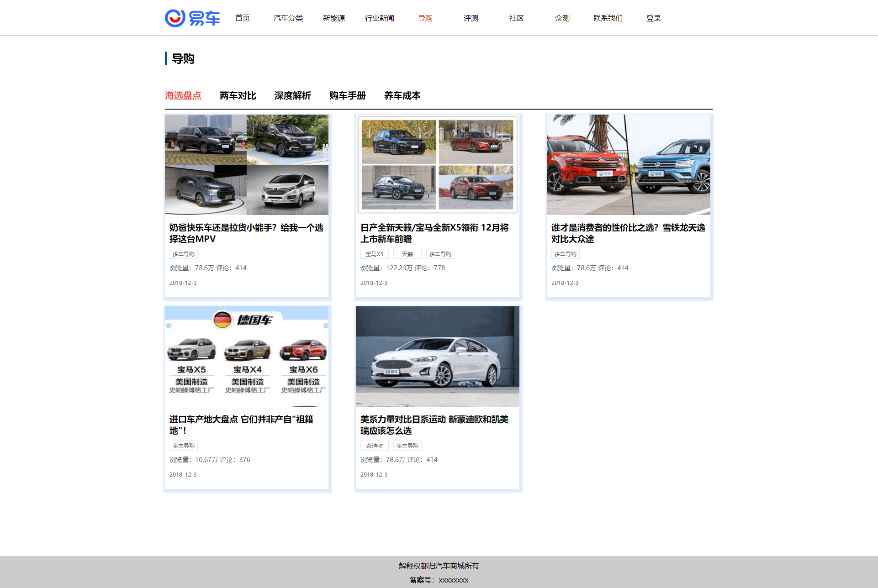878x588 pixels.
Task: Open article 进口车产地大盘点
Action: click(x=242, y=425)
